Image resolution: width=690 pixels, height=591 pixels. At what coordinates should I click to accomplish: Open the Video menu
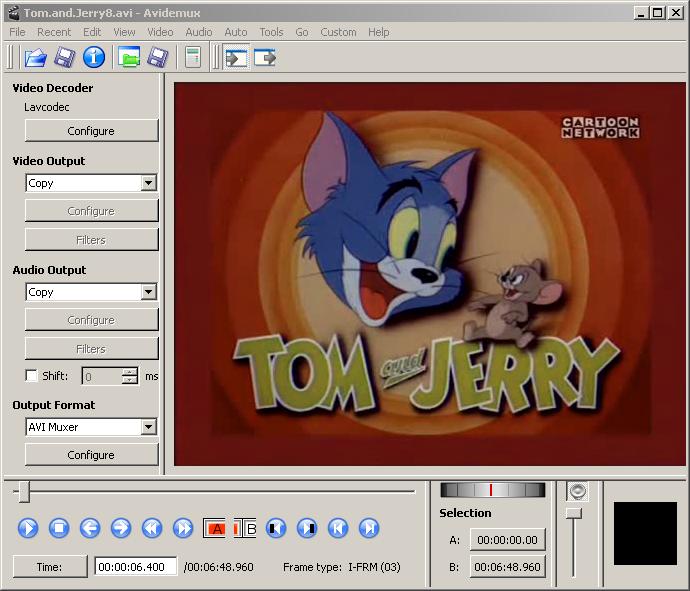pyautogui.click(x=160, y=32)
